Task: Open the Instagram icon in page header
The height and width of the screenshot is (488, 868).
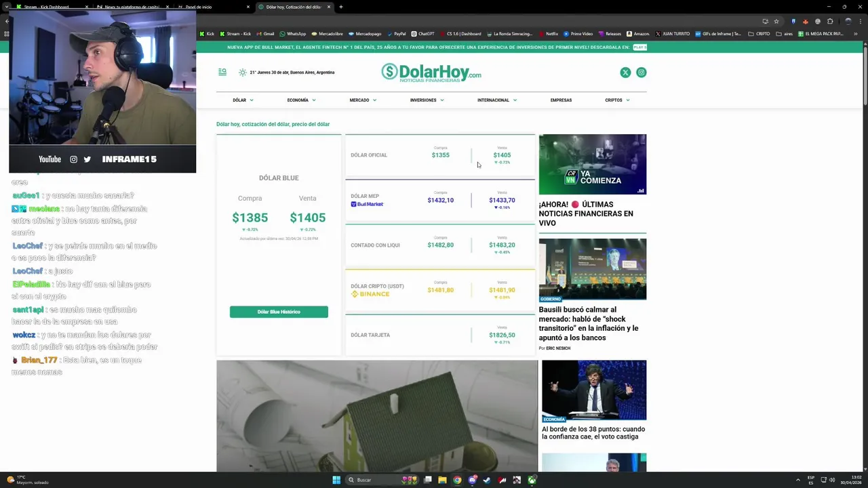Action: 642,73
